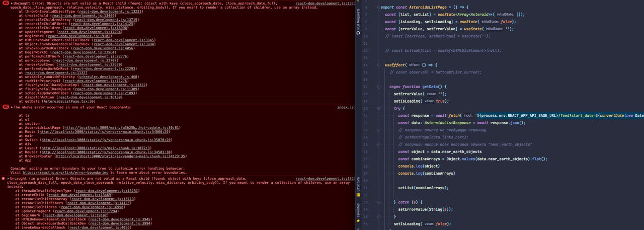This screenshot has height=230, width=644.
Task: Open index.js source link beside React components error
Action: [x=346, y=107]
